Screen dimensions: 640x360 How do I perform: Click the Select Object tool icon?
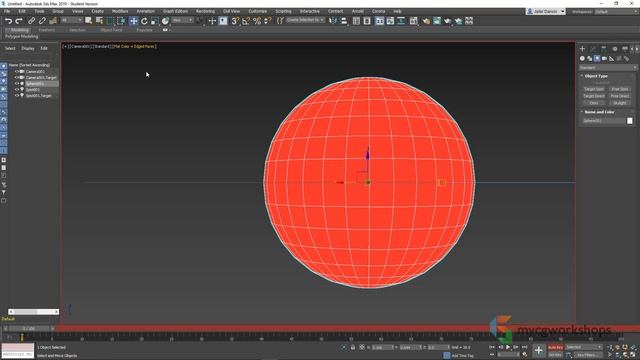89,21
